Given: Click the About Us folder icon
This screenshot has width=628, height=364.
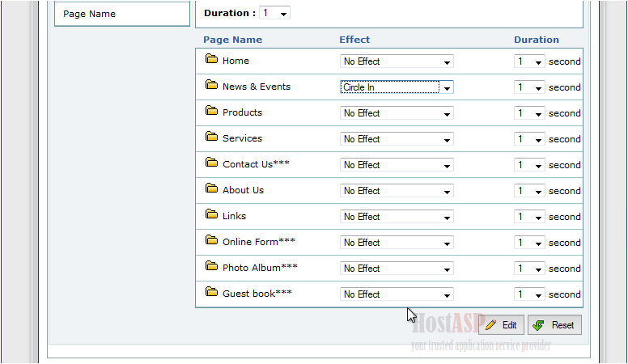Looking at the screenshot, I should [211, 188].
